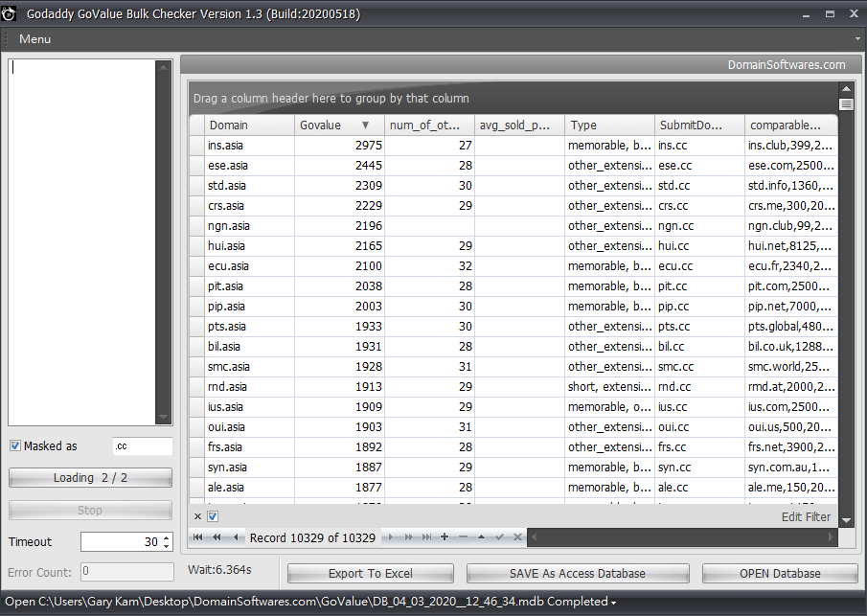Click the grid horizontal scrollbar left arrow
This screenshot has width=867, height=616.
click(x=534, y=536)
